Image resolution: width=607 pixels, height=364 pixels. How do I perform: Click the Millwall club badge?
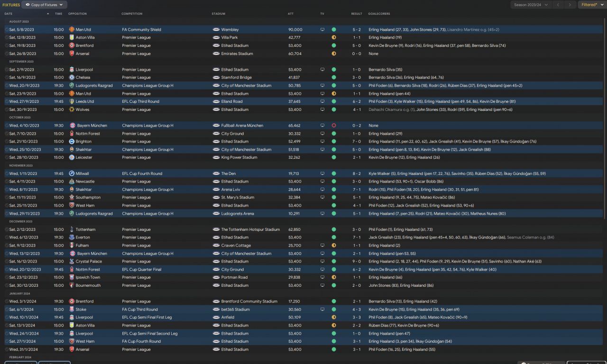[72, 173]
